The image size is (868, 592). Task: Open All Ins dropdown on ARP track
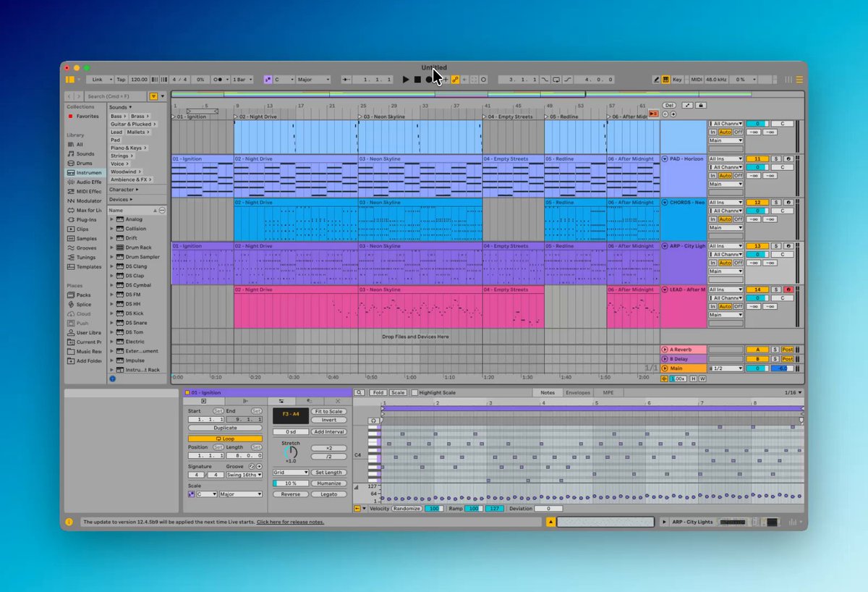[x=726, y=246]
